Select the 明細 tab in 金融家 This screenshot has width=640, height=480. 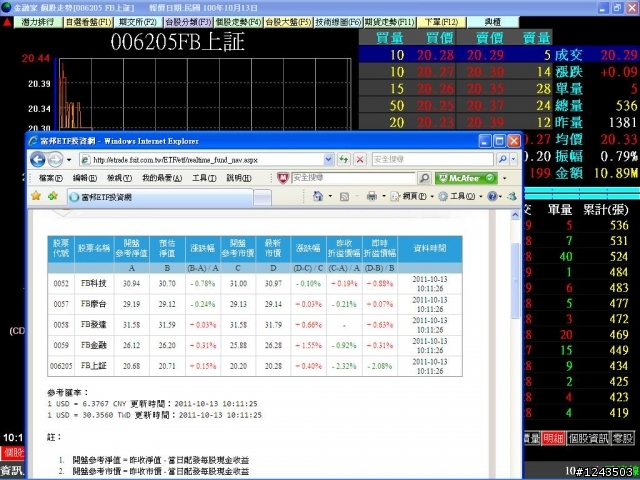(553, 438)
